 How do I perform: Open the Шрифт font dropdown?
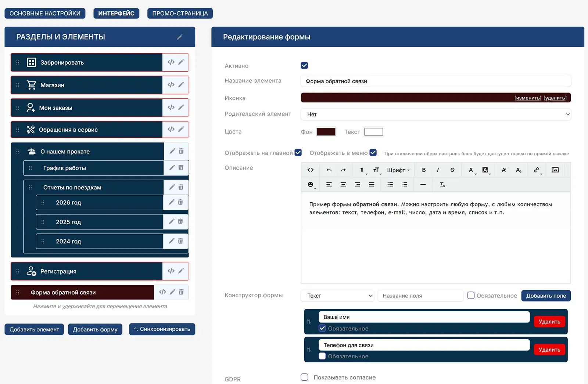pos(398,170)
